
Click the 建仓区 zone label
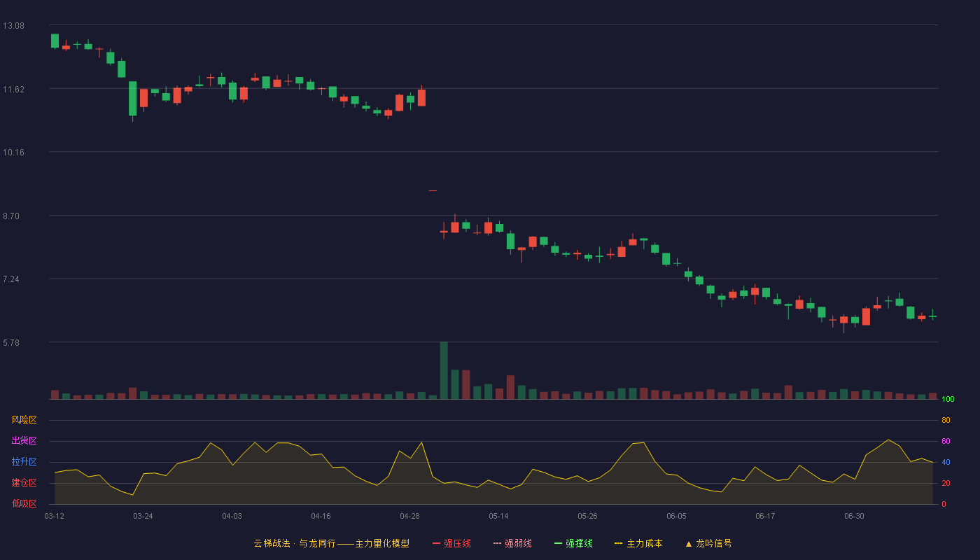24,483
